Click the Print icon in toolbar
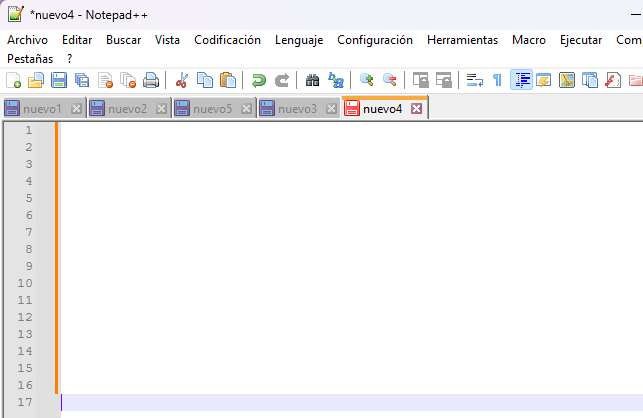 (x=151, y=80)
